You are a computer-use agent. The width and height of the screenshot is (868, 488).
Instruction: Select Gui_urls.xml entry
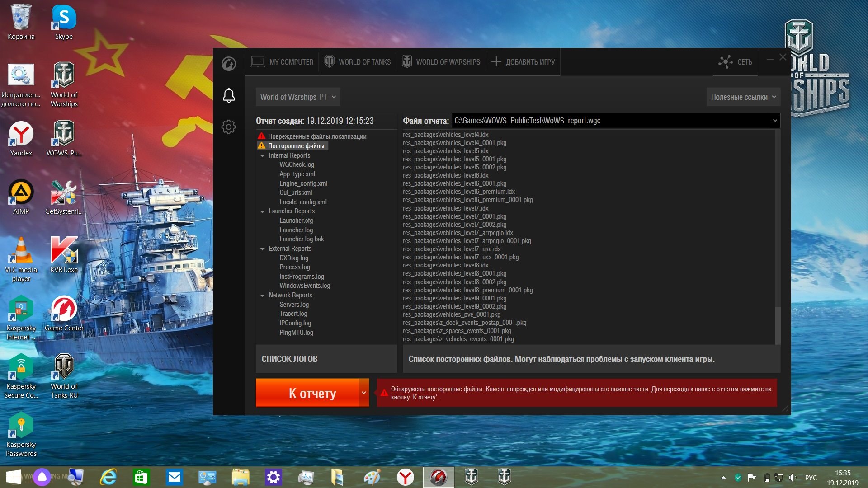pyautogui.click(x=296, y=192)
